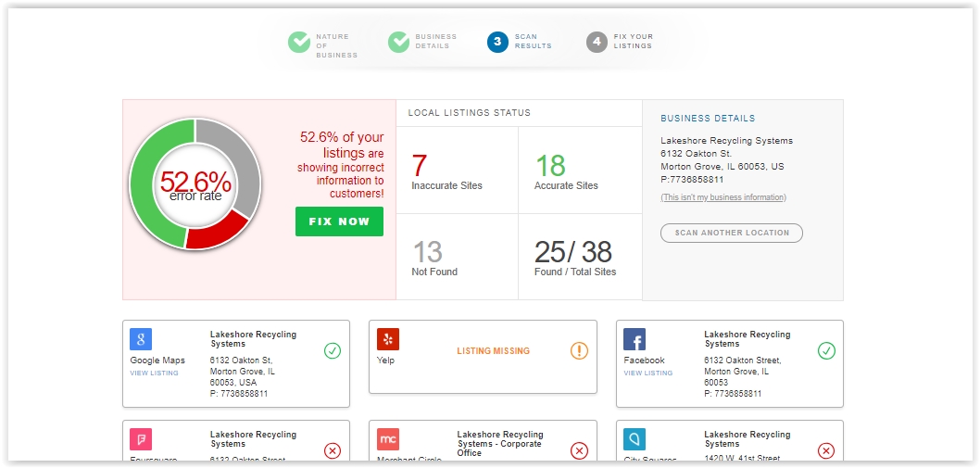Go to Nature of Business step label
The image size is (980, 468).
(x=336, y=45)
